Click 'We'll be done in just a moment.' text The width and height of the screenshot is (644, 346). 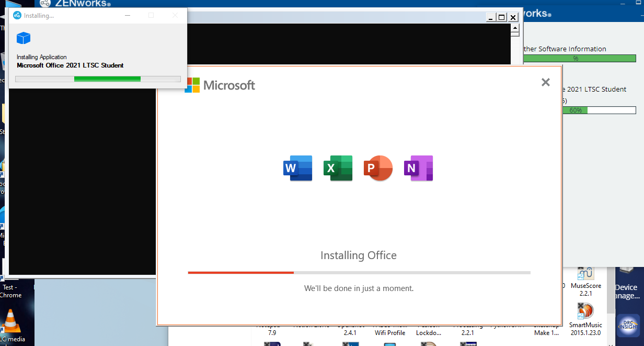coord(359,288)
